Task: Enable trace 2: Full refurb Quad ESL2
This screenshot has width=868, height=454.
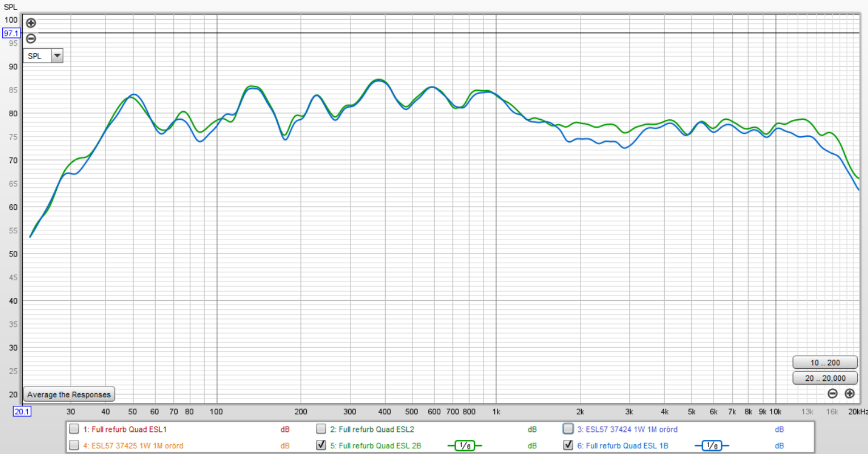Action: 321,429
